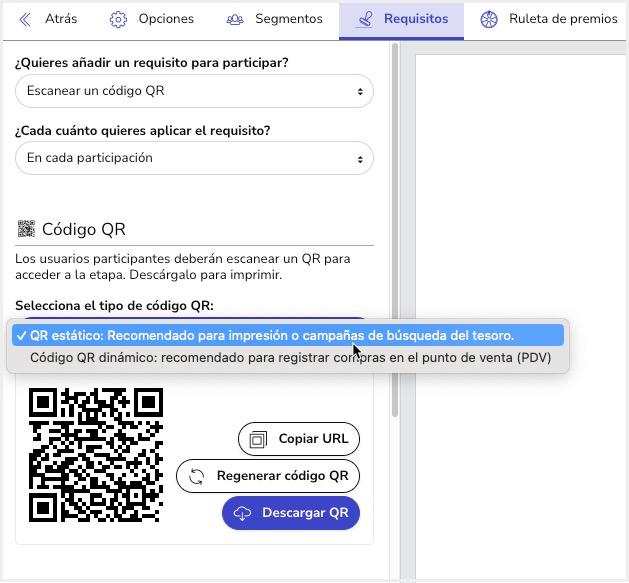Image resolution: width=629 pixels, height=583 pixels.
Task: Choose QR estático option in the list
Action: click(288, 335)
